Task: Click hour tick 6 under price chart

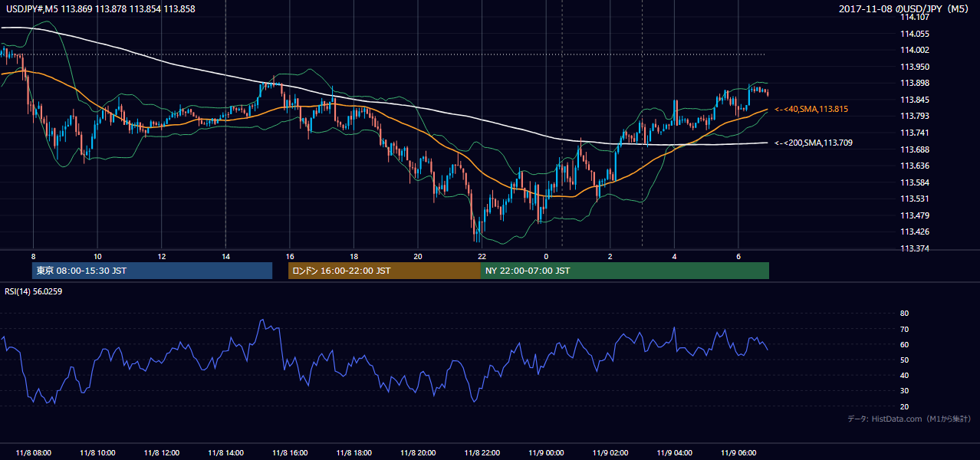Action: click(x=738, y=256)
